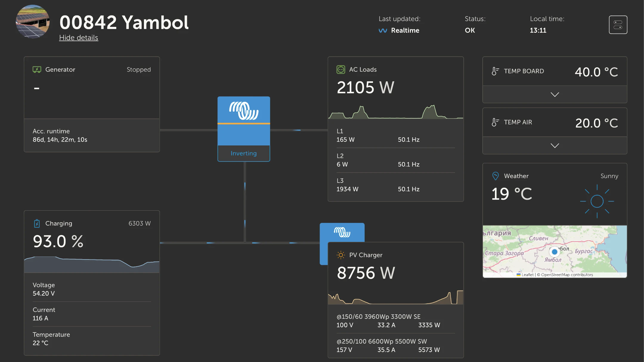Click the Generator panel icon

pyautogui.click(x=37, y=70)
